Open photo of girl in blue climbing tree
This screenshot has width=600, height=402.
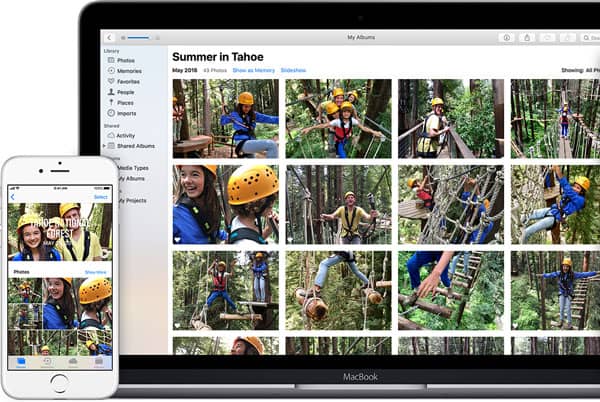[x=555, y=205]
